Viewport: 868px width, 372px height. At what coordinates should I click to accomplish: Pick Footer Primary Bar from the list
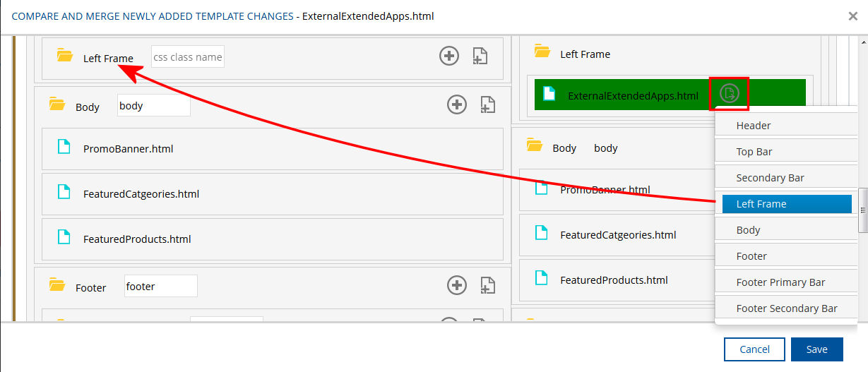[x=780, y=282]
